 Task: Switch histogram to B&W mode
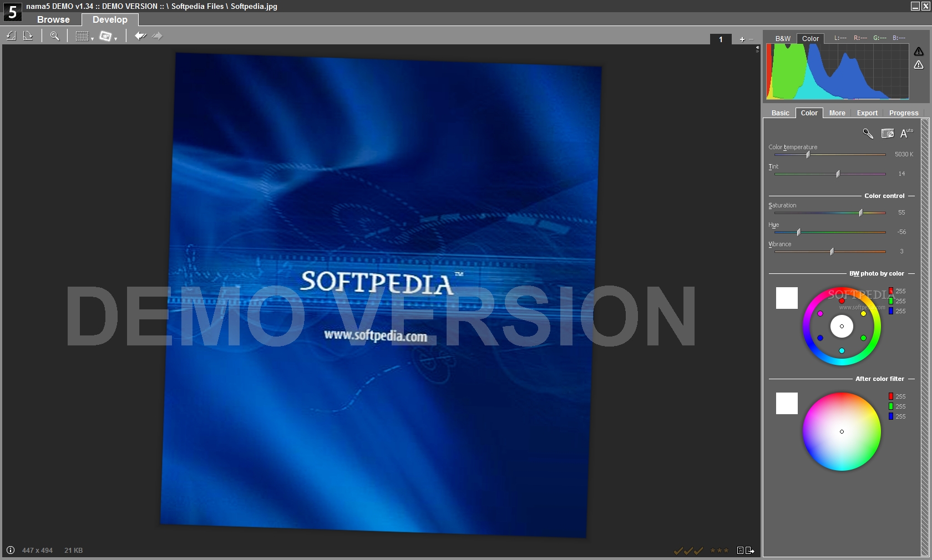783,38
